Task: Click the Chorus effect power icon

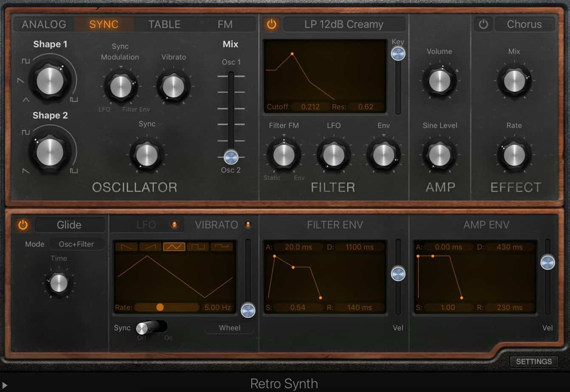Action: point(483,24)
